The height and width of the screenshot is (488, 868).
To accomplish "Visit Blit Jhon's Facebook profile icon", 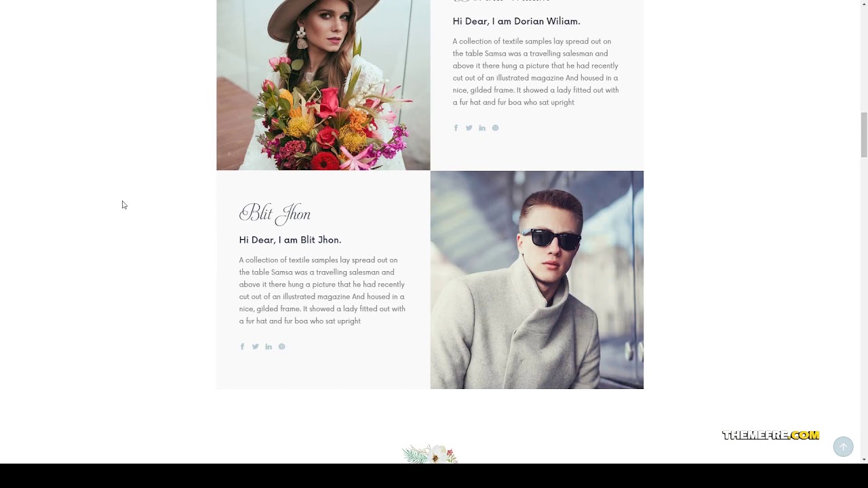I will tap(242, 347).
